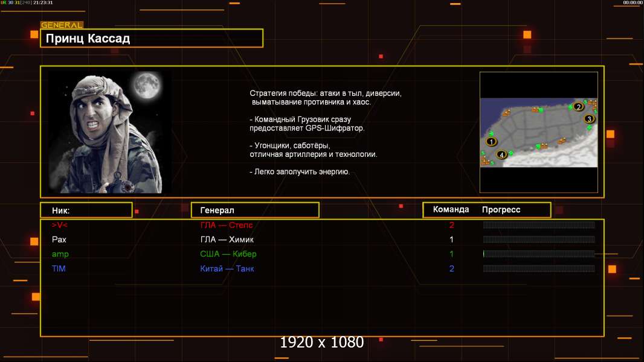Screen dimensions: 644x362
Task: Pick start position marker 4 on the minimap
Action: (x=501, y=154)
